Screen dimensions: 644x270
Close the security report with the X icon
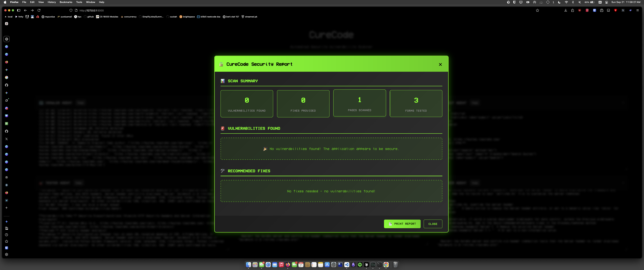pos(440,64)
